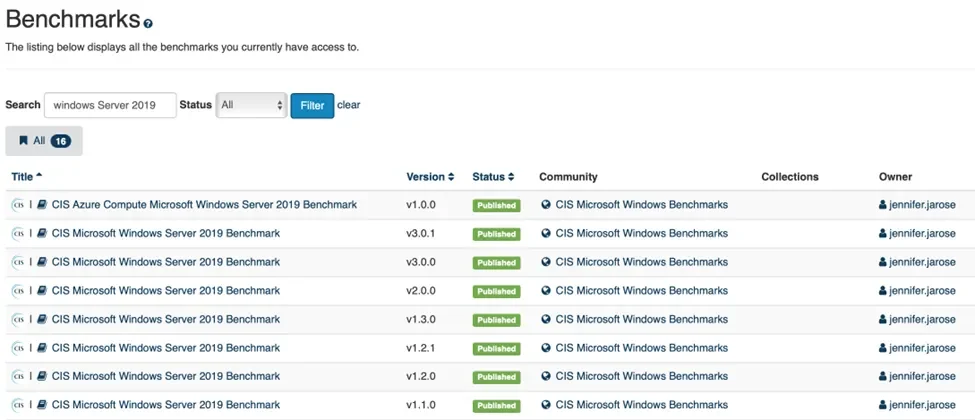The width and height of the screenshot is (975, 420).
Task: Click CIS logo icon in the Azure Compute row
Action: tap(17, 205)
